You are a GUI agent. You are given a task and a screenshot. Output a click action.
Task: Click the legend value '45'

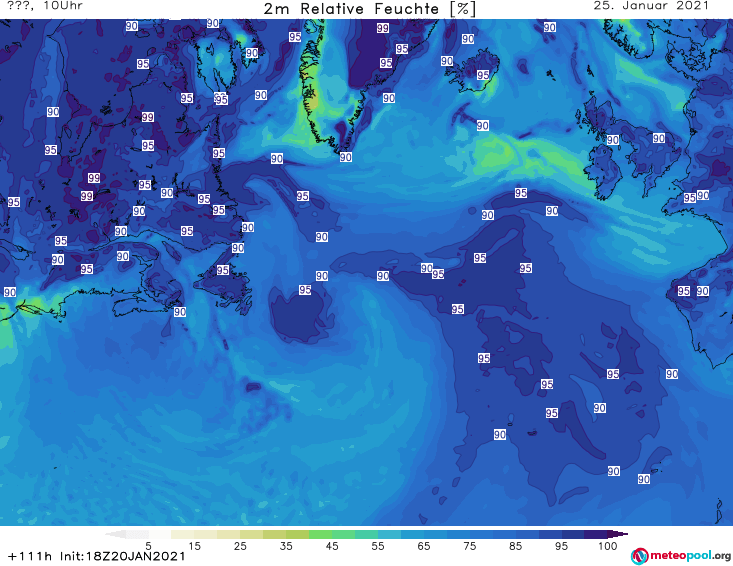click(331, 546)
